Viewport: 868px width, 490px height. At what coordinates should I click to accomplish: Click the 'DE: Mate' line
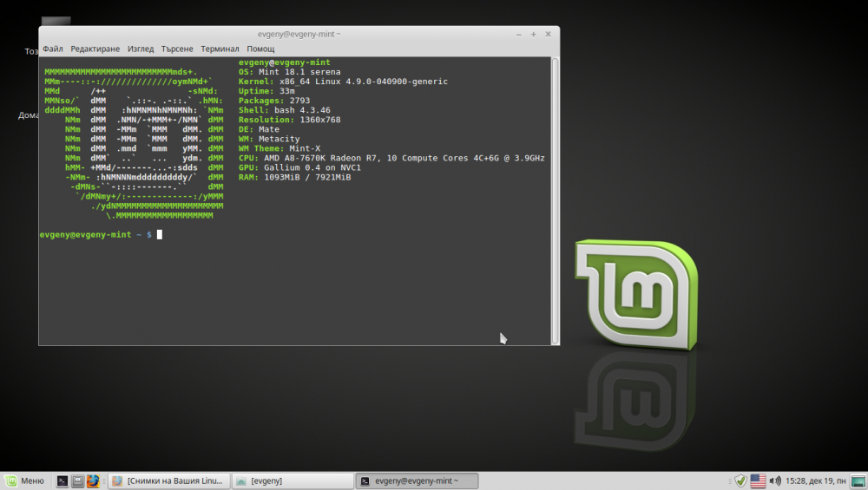(259, 129)
